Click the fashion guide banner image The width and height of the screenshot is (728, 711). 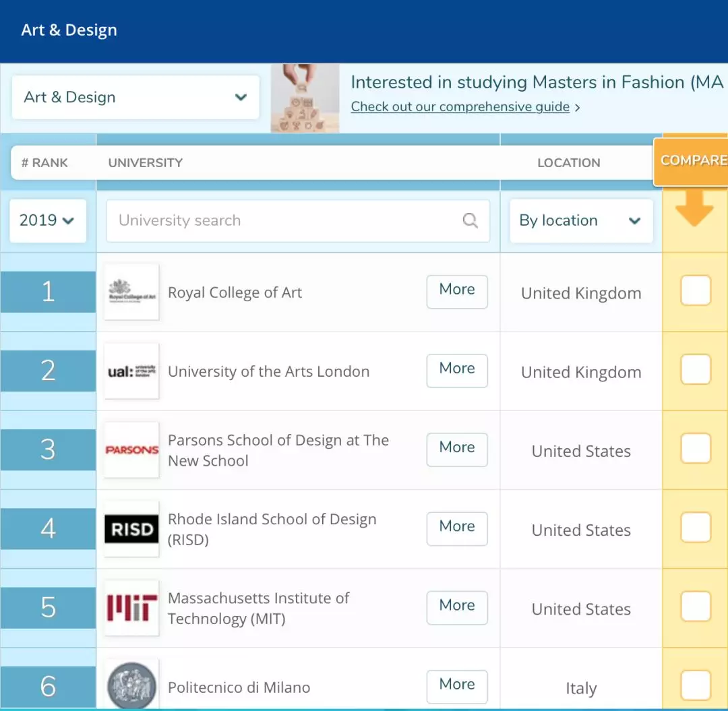(x=305, y=98)
